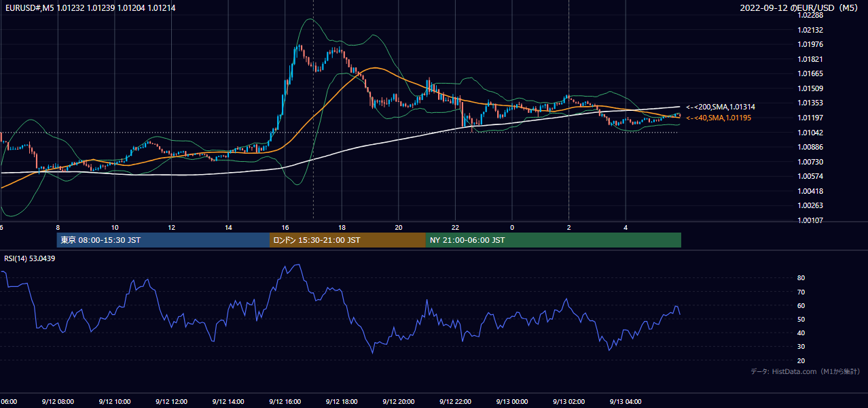Click bottom time label 9/12 16:00
The height and width of the screenshot is (408, 868).
click(x=285, y=402)
